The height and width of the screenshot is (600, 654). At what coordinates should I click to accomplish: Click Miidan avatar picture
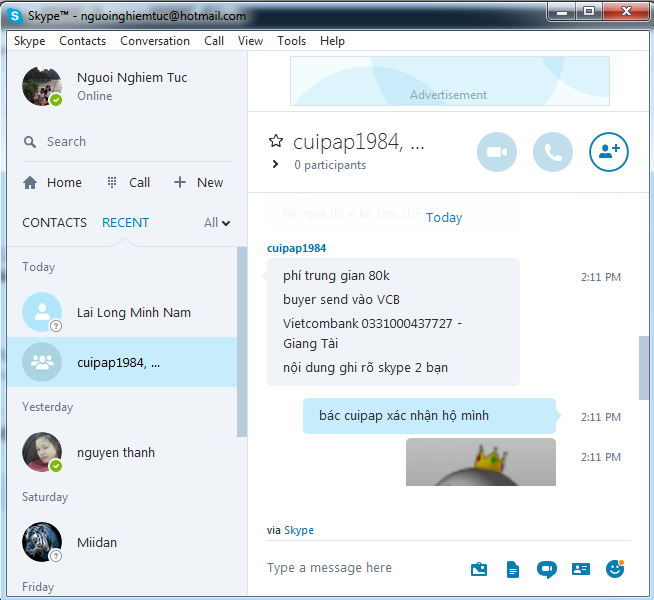click(42, 542)
